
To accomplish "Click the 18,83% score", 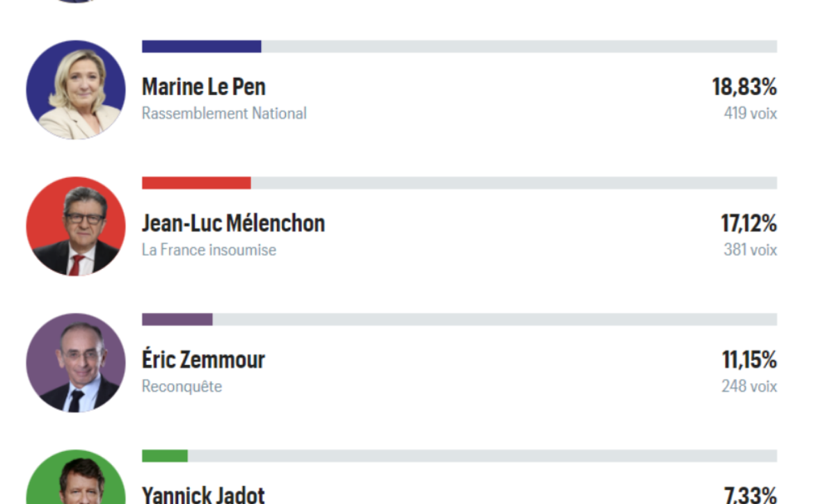I will click(744, 87).
